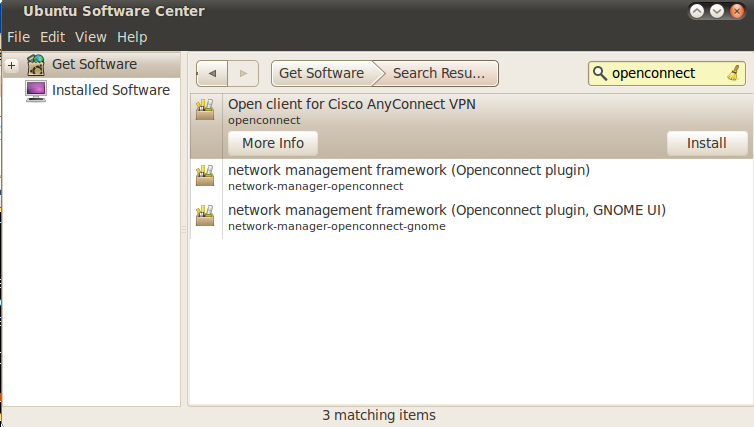
Task: Maximize the Ubuntu Software Center window
Action: (x=697, y=11)
